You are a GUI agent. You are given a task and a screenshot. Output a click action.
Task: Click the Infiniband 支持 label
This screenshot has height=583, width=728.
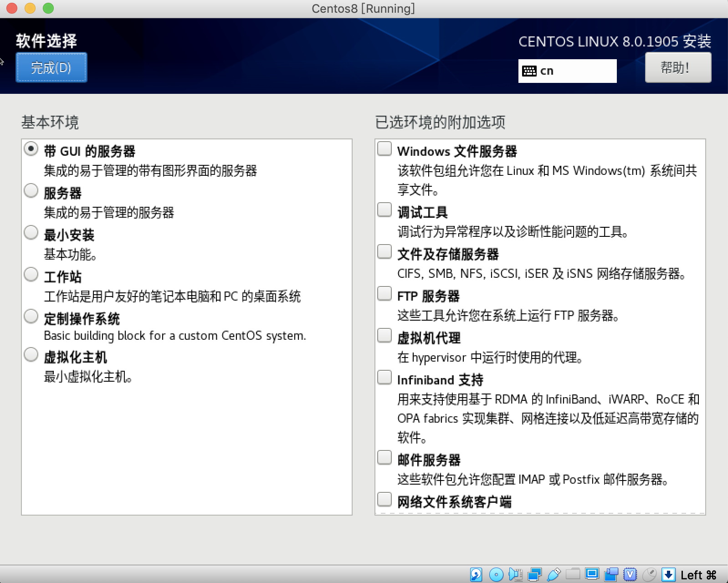click(x=441, y=380)
